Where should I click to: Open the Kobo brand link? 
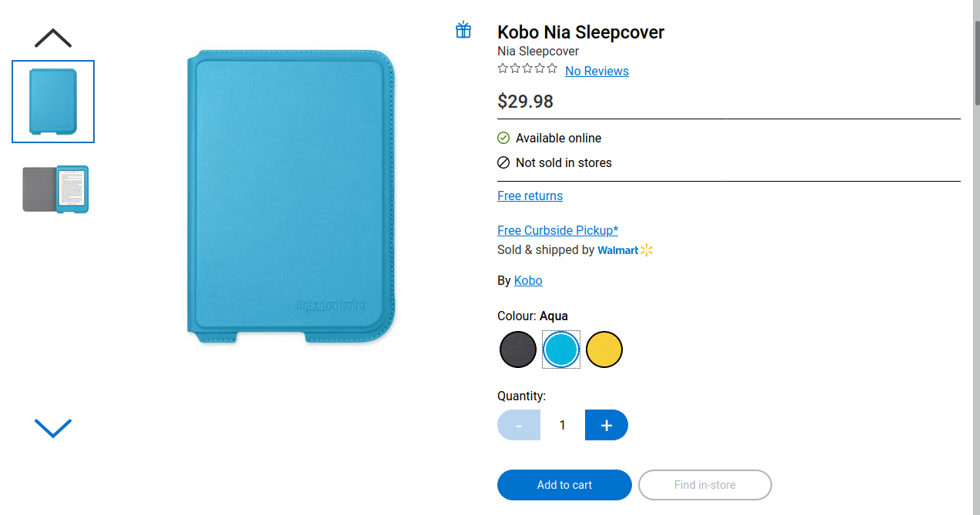(x=528, y=280)
